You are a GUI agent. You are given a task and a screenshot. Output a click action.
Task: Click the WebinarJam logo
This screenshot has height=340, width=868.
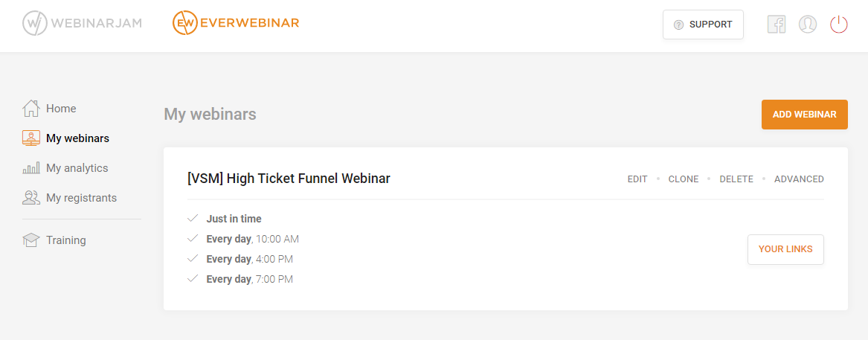coord(82,23)
